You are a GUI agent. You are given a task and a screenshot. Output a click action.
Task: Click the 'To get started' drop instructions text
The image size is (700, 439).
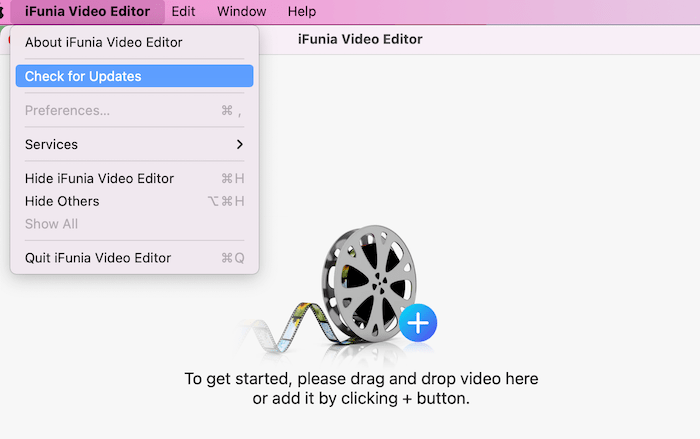[x=361, y=379]
